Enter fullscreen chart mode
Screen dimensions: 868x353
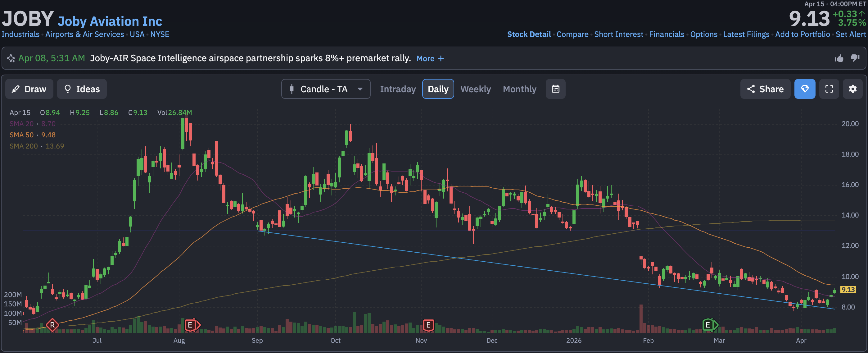(829, 89)
